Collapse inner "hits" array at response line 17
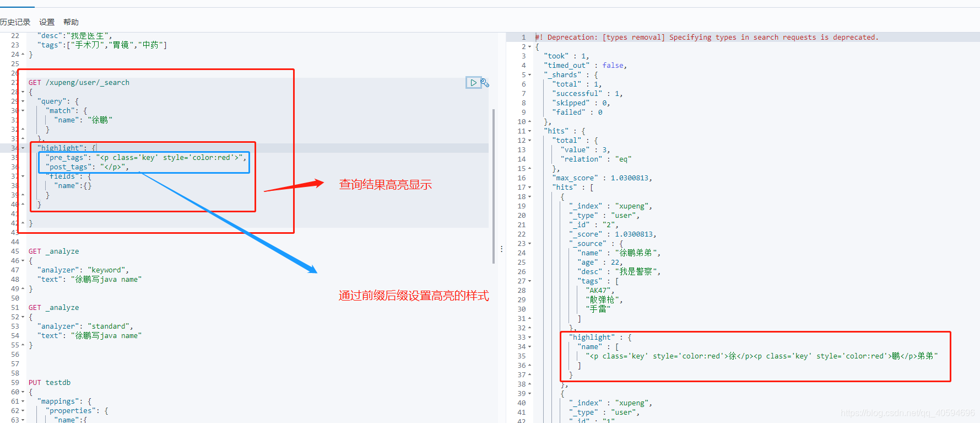Image resolution: width=980 pixels, height=423 pixels. (x=530, y=188)
